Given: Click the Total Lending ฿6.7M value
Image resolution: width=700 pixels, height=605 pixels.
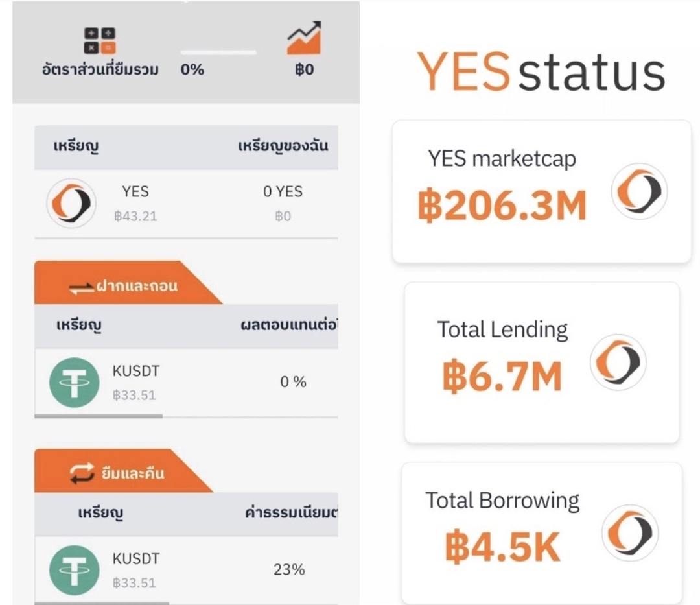Looking at the screenshot, I should [x=502, y=377].
